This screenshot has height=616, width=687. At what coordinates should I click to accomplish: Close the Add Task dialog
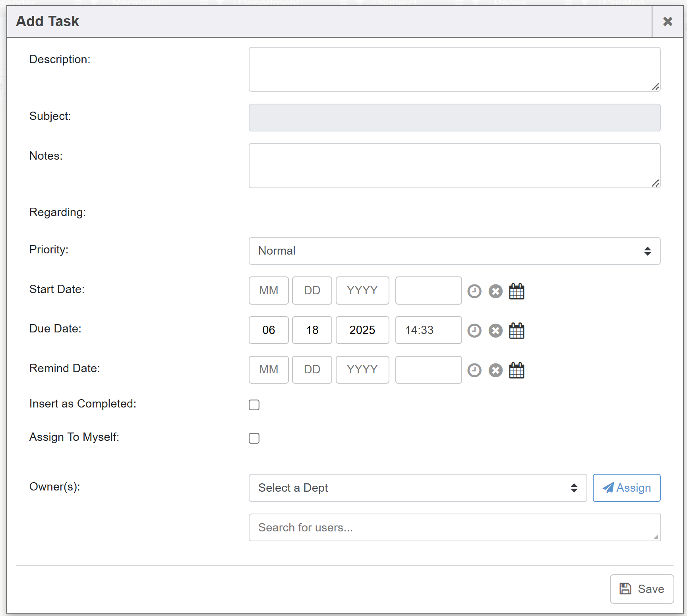point(668,21)
